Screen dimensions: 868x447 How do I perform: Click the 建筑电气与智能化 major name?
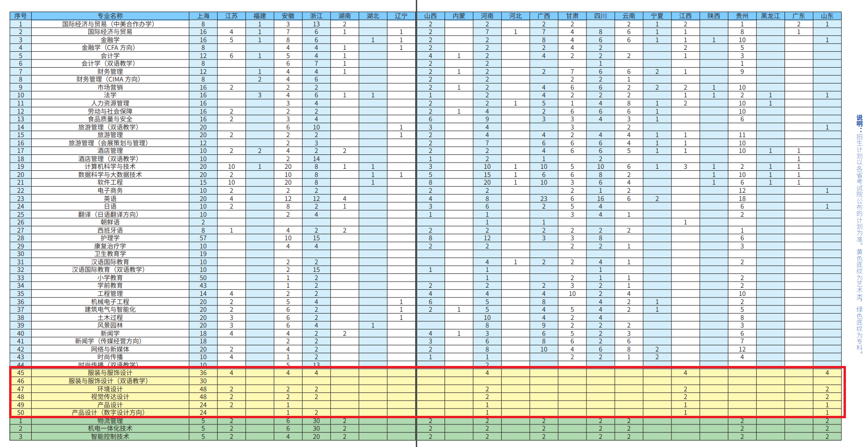(x=110, y=309)
